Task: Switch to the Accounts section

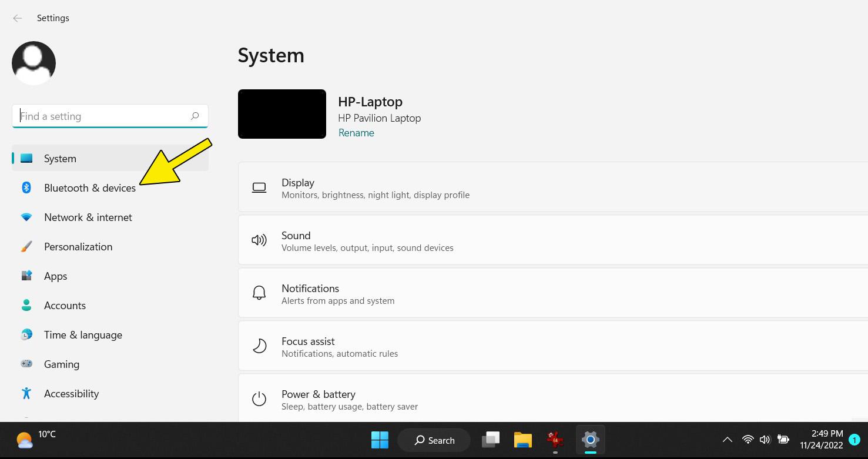Action: coord(65,305)
